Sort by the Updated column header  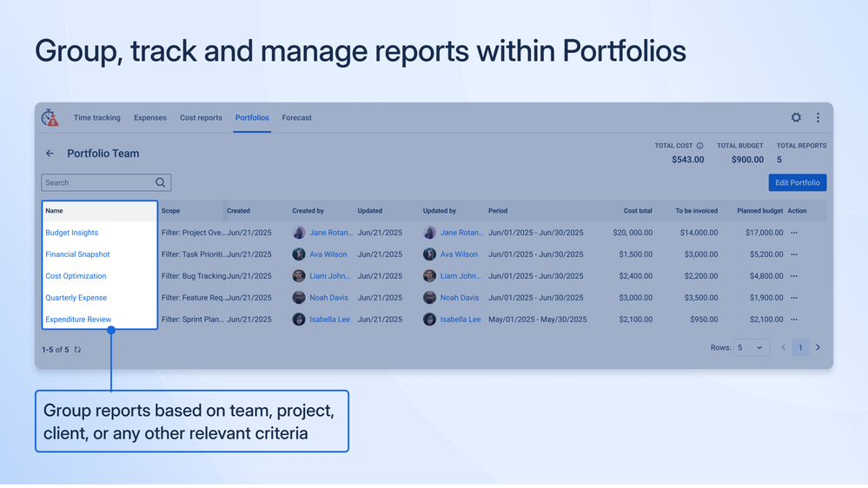(x=370, y=211)
